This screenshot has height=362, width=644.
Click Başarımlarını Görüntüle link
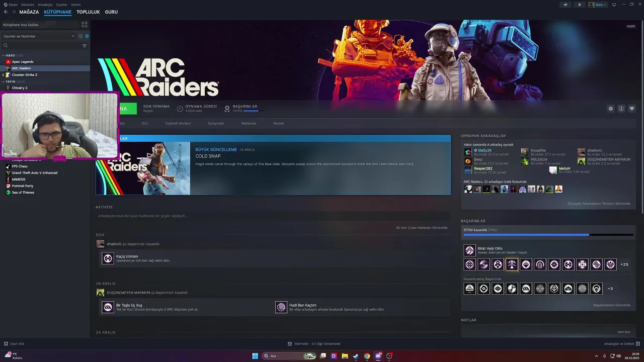coord(612,305)
